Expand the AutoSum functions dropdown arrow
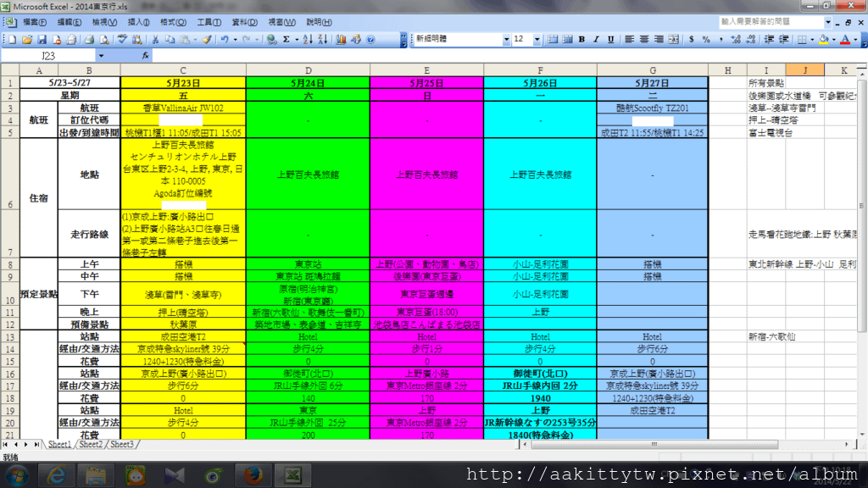This screenshot has width=868, height=488. pyautogui.click(x=297, y=39)
